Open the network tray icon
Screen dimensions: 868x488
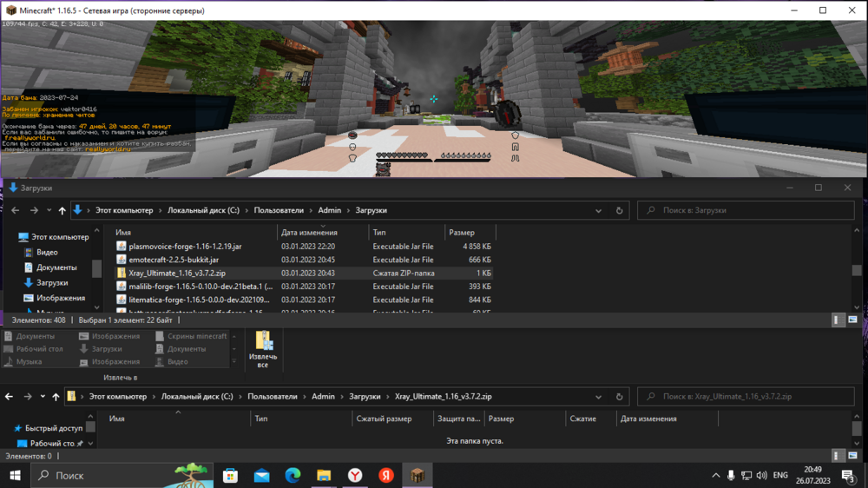point(746,475)
